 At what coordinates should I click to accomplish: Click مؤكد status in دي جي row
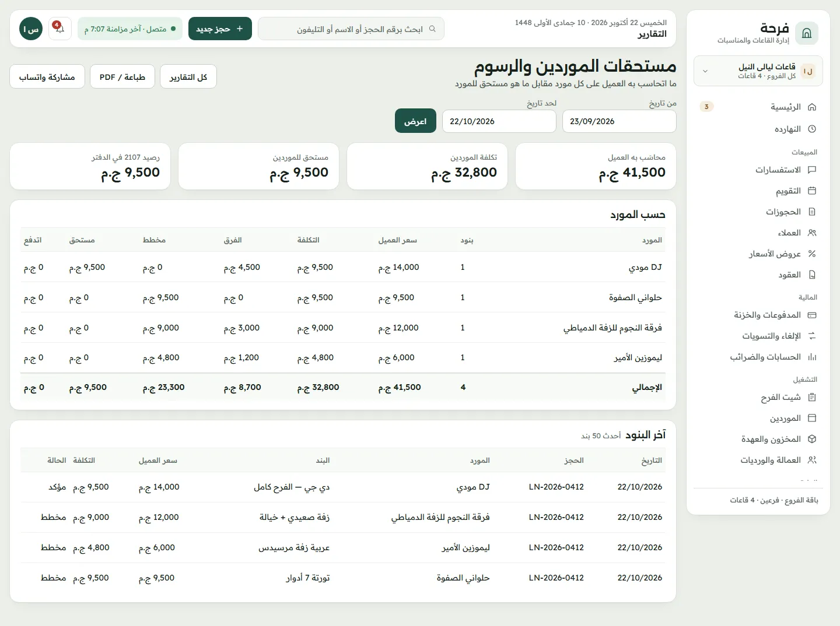(x=57, y=487)
